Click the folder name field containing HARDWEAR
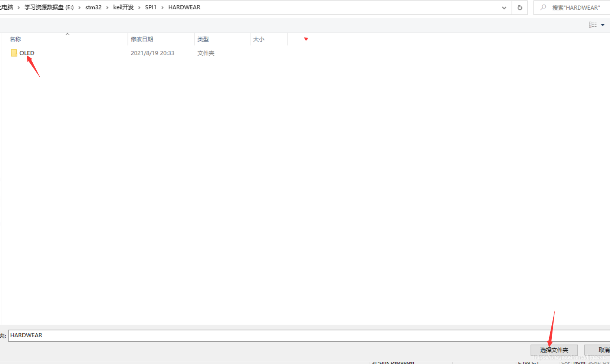The image size is (610, 364). coord(309,335)
